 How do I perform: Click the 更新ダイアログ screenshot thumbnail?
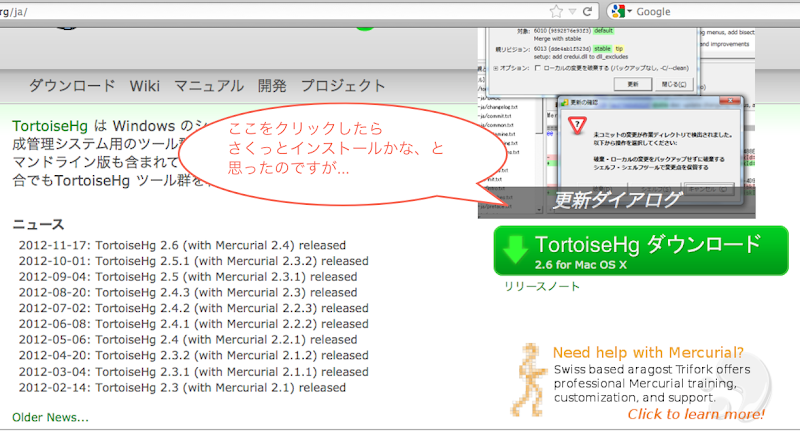(616, 123)
